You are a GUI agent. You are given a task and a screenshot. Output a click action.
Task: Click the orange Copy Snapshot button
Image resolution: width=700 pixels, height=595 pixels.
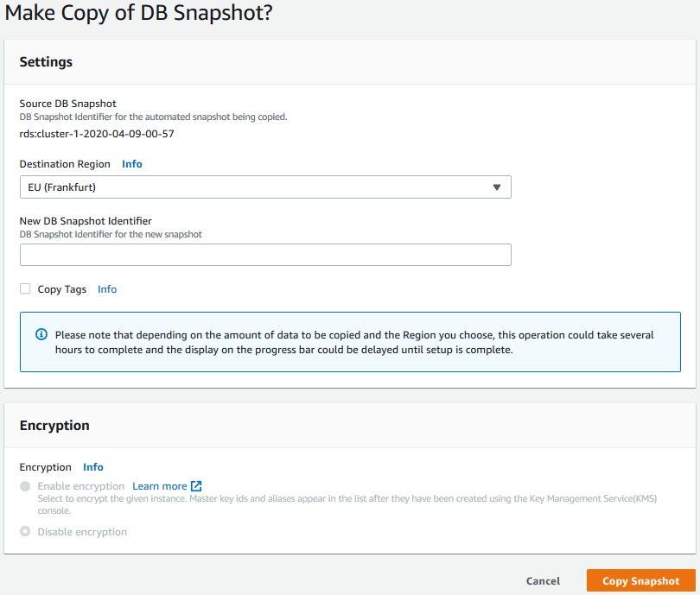point(640,581)
